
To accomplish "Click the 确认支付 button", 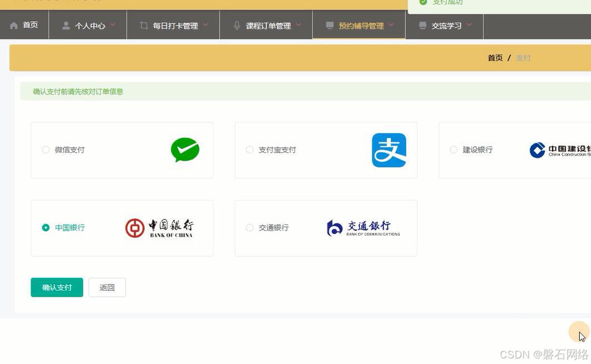I will (57, 287).
